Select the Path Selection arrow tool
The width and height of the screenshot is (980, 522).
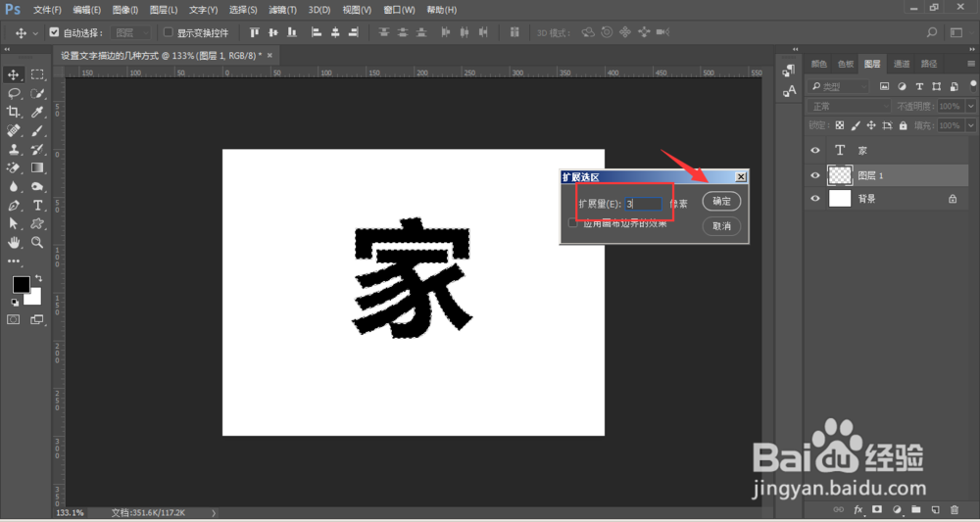click(13, 223)
